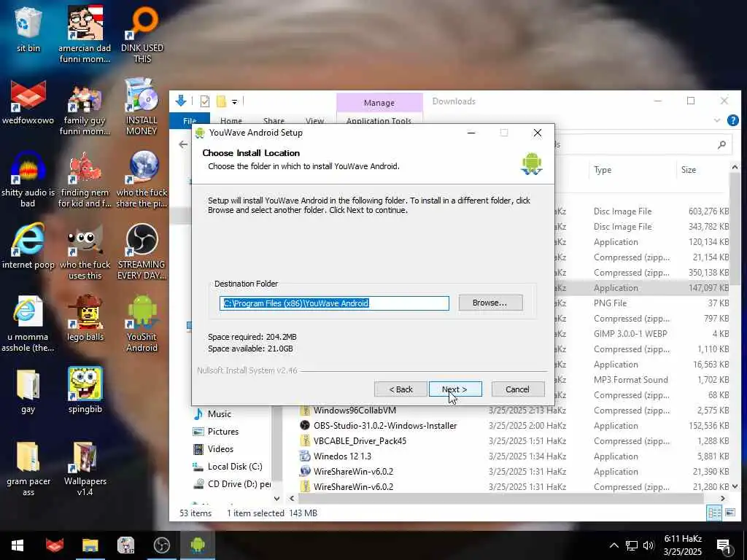This screenshot has width=747, height=560.
Task: Select the u momma asshole shortcut
Action: click(28, 324)
